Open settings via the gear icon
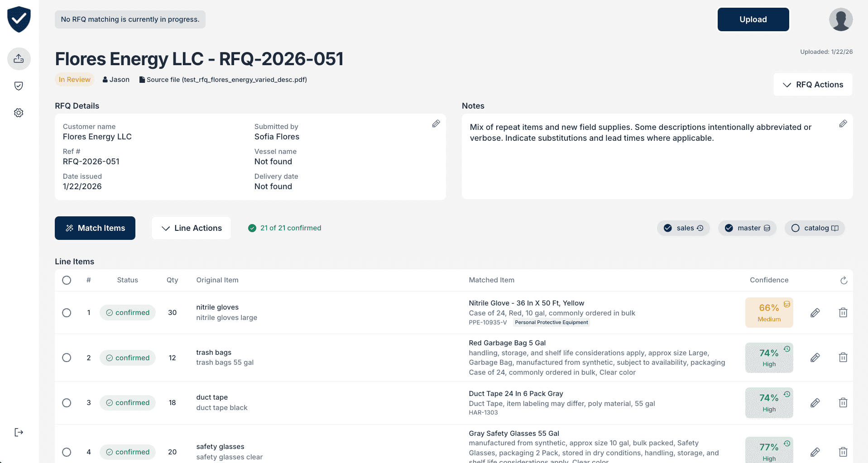This screenshot has width=868, height=463. coord(19,112)
